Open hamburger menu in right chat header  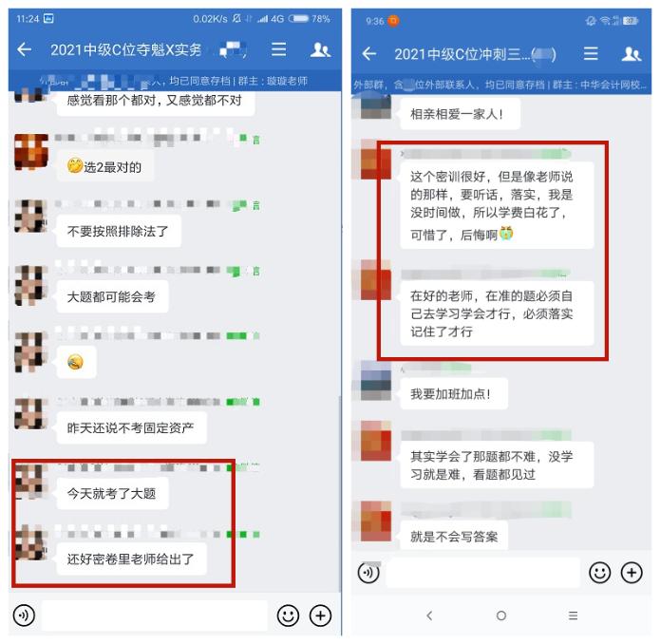coord(591,54)
